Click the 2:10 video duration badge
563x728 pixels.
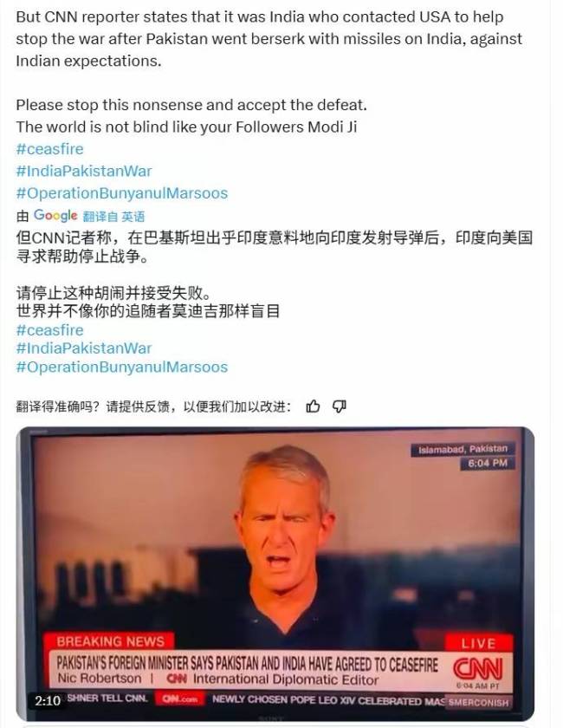click(48, 700)
